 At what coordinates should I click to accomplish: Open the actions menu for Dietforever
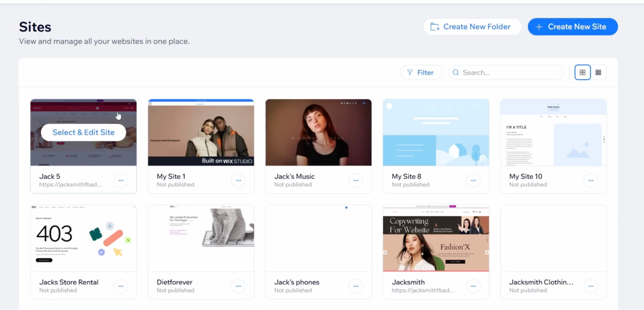coord(238,286)
